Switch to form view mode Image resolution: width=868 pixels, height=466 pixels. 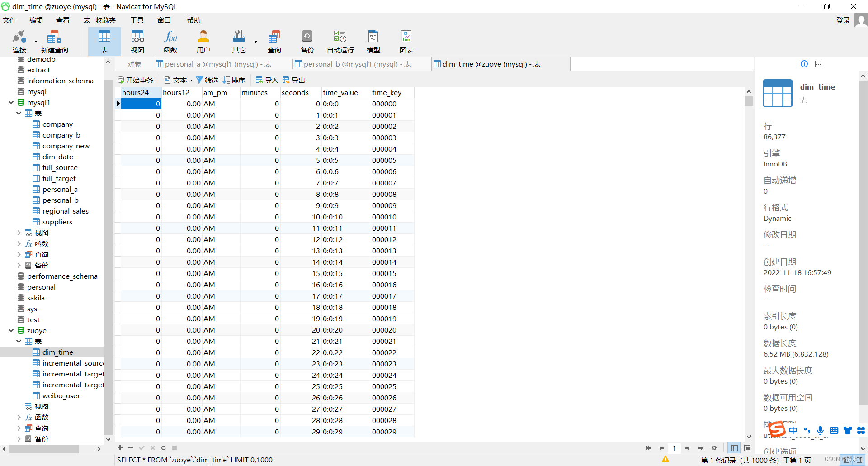747,448
